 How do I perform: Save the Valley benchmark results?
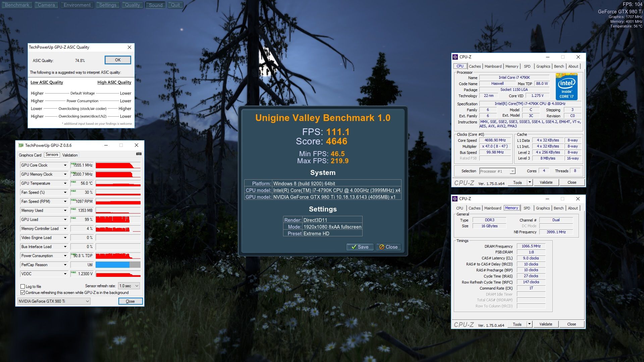[360, 247]
